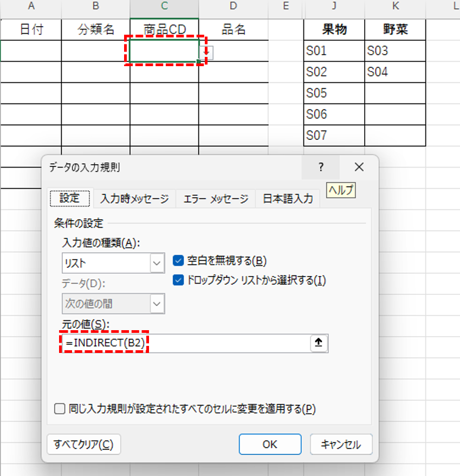Viewport: 460px width, 476px height.
Task: Select the 分類名 header cell
Action: tap(95, 29)
